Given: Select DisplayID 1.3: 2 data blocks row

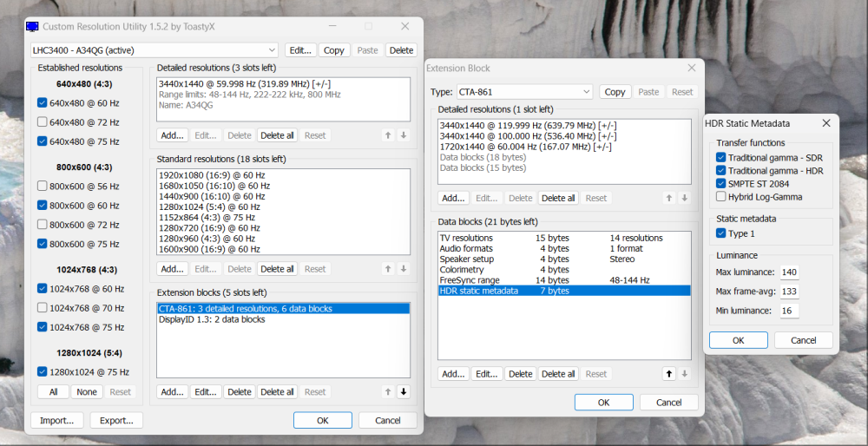Looking at the screenshot, I should tap(284, 319).
